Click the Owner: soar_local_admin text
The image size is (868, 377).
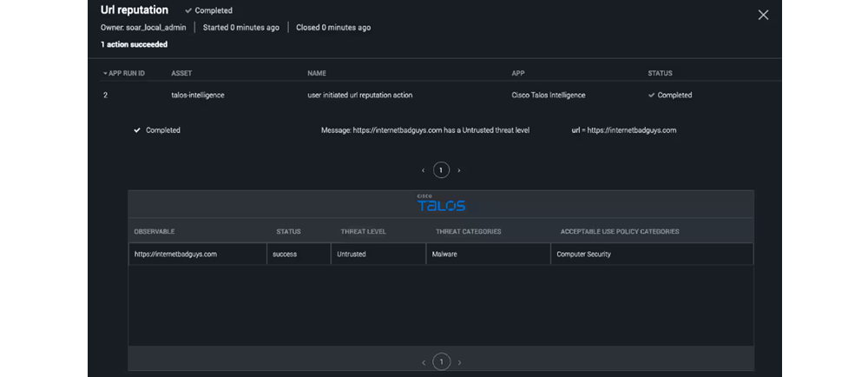(143, 27)
